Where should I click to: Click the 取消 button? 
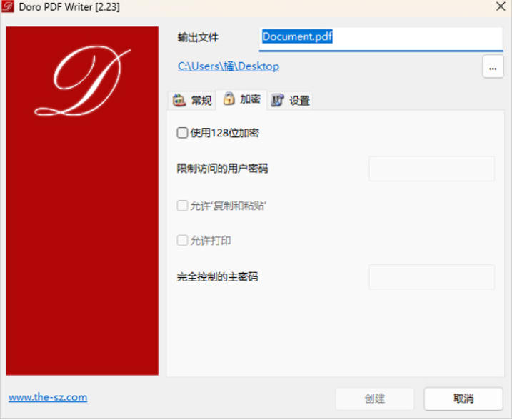(x=463, y=399)
